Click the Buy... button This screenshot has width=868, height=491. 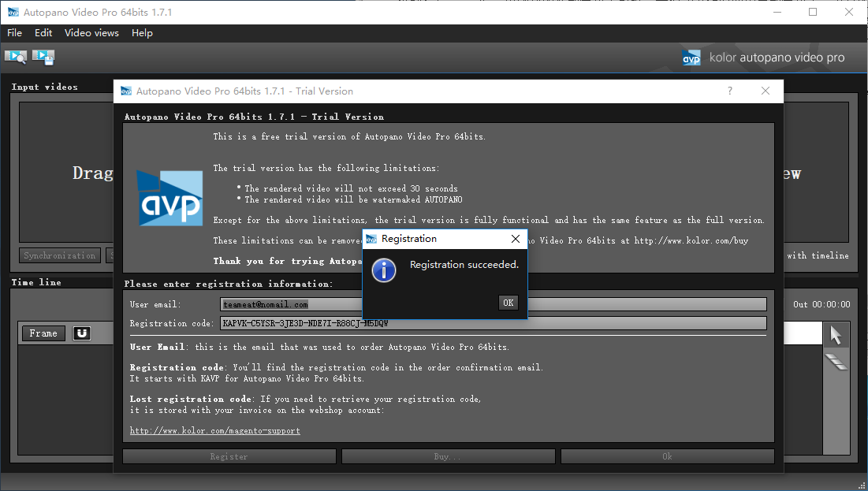[448, 456]
